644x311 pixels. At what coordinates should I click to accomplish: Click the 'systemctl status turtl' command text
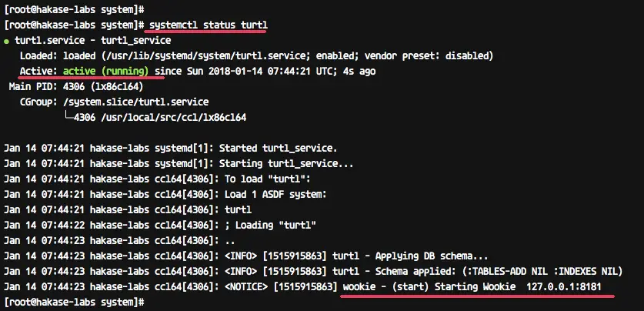point(209,25)
